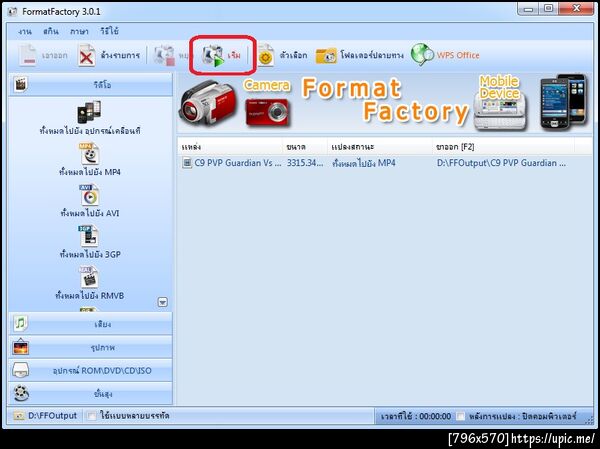This screenshot has height=449, width=600.
Task: Click the red X Clear list icon
Action: (x=86, y=56)
